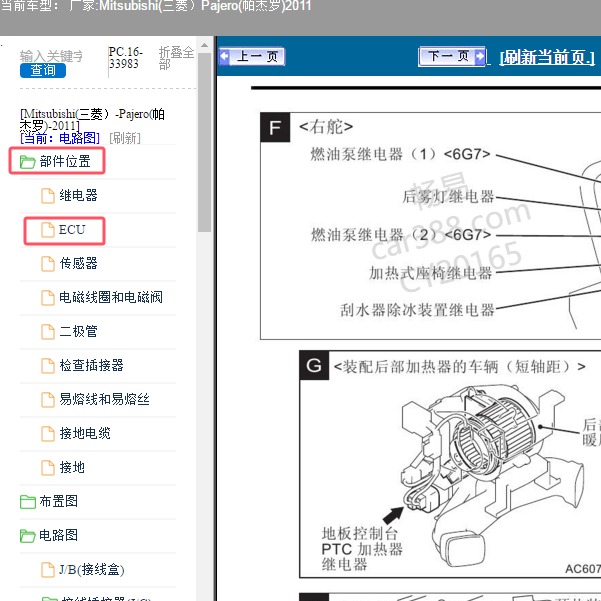The width and height of the screenshot is (601, 601).
Task: Open the 接地电缆 entry
Action: click(85, 433)
